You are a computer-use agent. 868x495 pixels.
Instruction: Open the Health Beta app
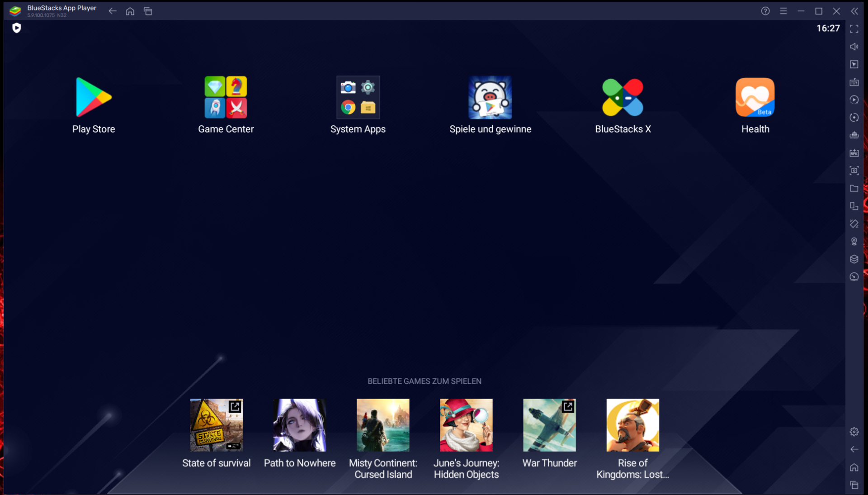tap(755, 97)
